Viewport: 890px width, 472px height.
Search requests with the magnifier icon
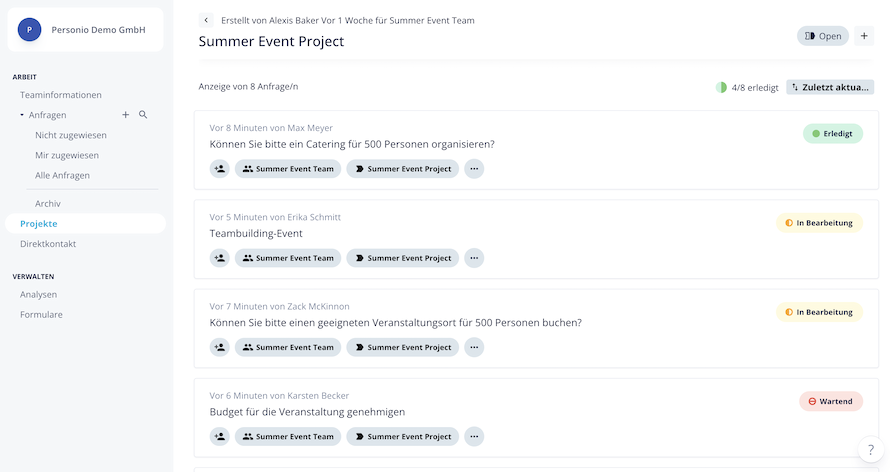(x=143, y=115)
